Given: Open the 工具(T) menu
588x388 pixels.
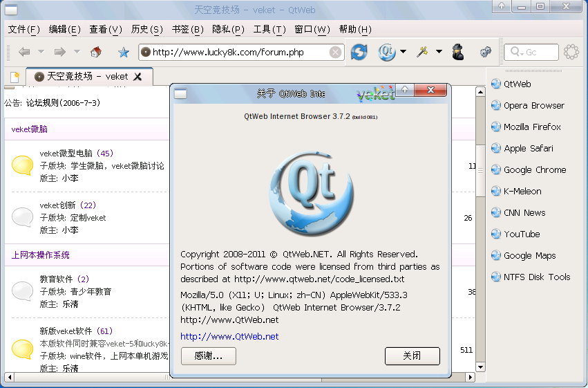Looking at the screenshot, I should (269, 29).
